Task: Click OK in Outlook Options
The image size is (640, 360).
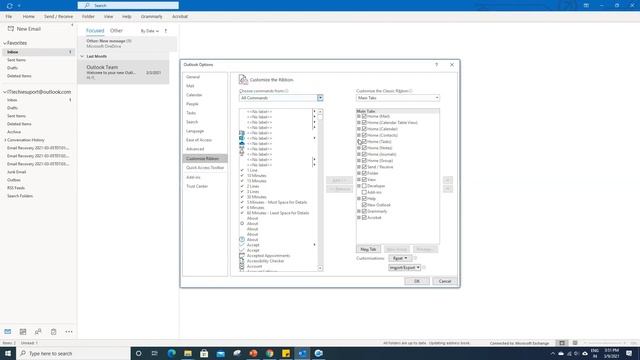Action: [x=417, y=281]
